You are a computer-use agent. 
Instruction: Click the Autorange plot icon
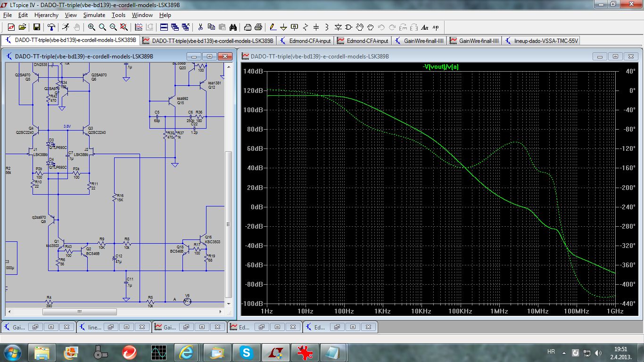139,27
